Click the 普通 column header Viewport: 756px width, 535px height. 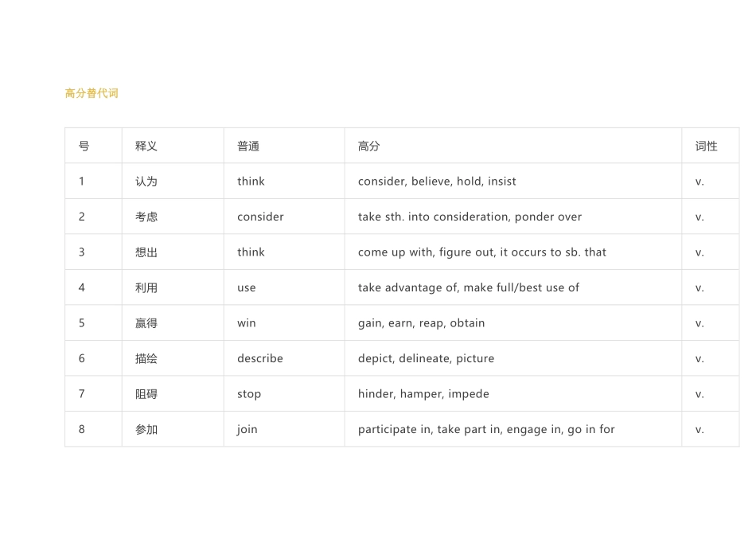[x=248, y=146]
